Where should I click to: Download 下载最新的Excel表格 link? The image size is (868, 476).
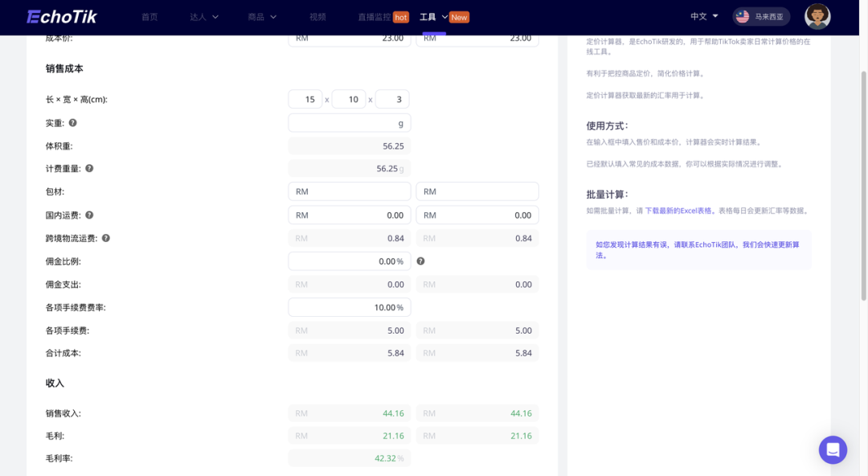(x=678, y=211)
